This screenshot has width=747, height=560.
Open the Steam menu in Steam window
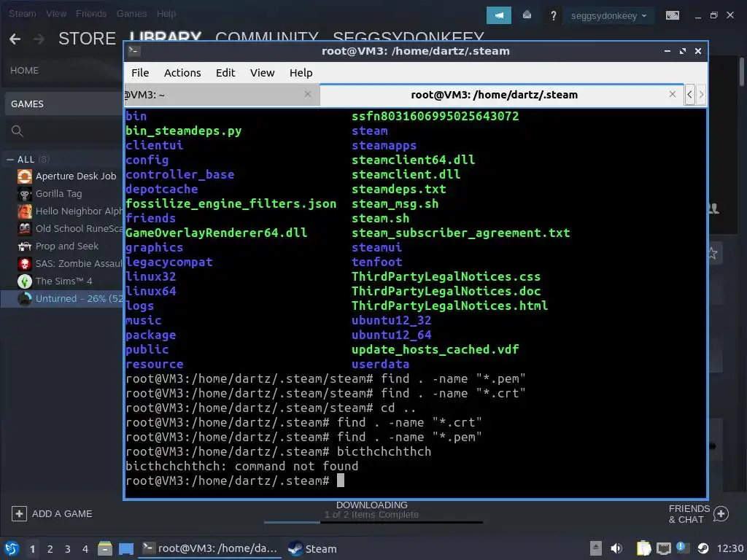[23, 13]
